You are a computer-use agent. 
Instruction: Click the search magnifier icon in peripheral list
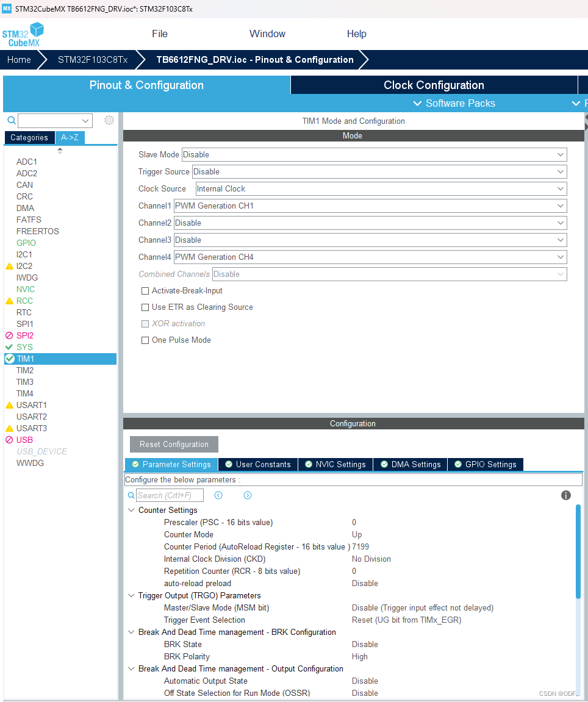pyautogui.click(x=12, y=120)
